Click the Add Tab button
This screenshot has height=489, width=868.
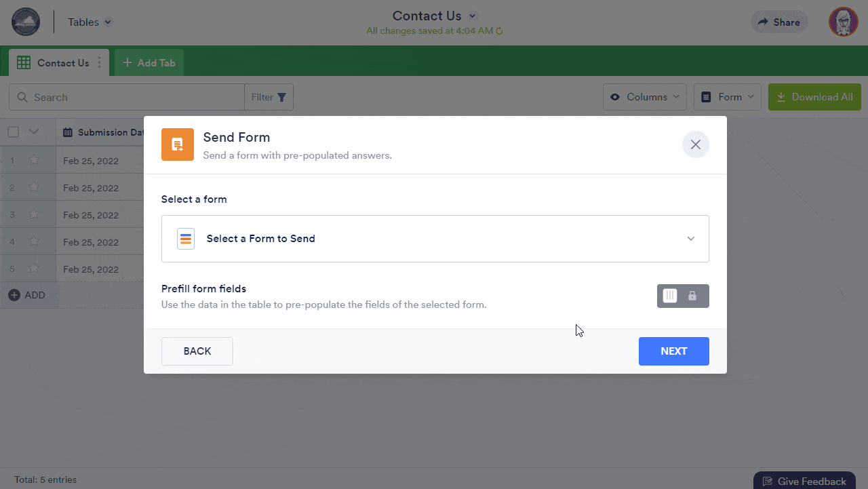tap(149, 62)
